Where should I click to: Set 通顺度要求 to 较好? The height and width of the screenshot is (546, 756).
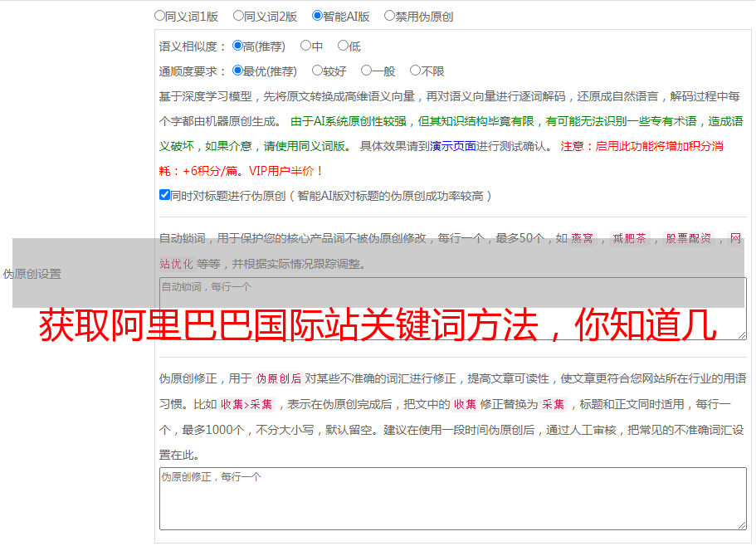coord(317,71)
